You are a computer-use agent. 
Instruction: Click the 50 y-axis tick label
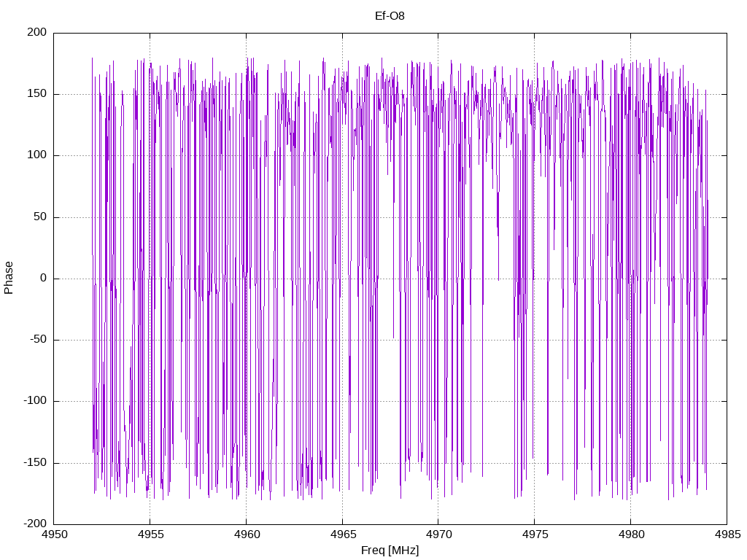pyautogui.click(x=41, y=217)
